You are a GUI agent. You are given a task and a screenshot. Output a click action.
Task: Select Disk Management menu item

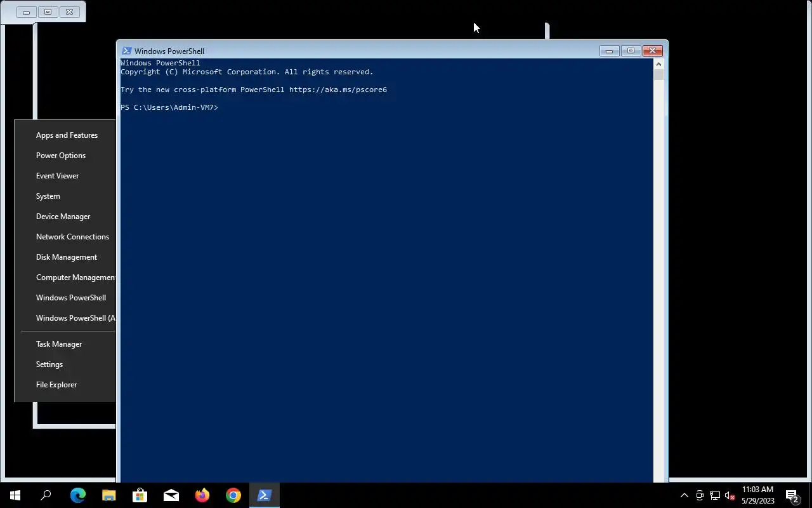point(66,257)
